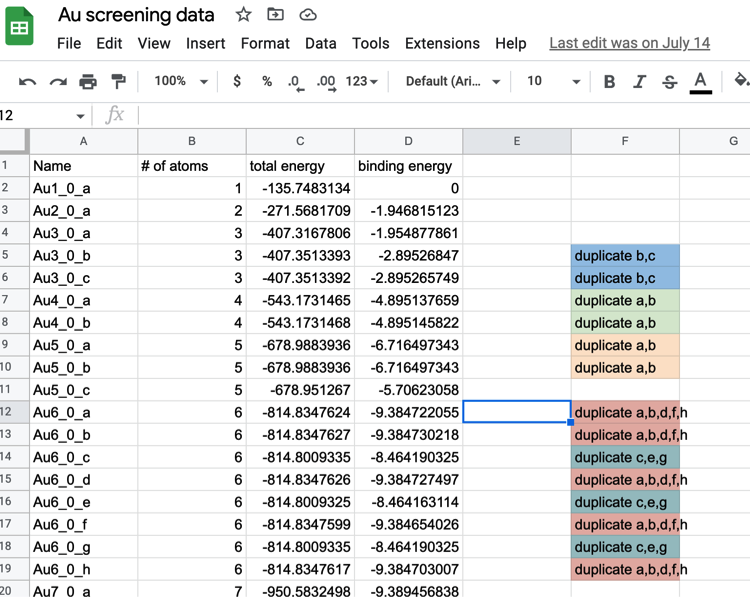750x597 pixels.
Task: Move document using folder icon
Action: tap(275, 15)
